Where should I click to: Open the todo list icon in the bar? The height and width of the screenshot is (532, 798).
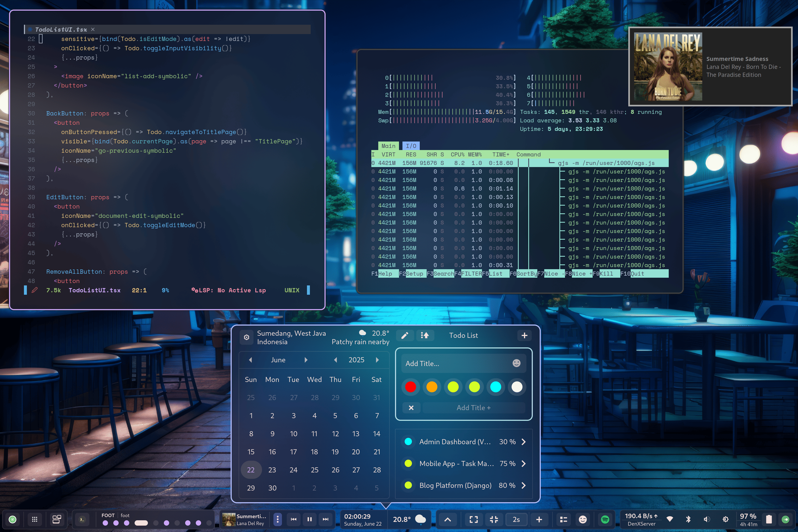[564, 519]
